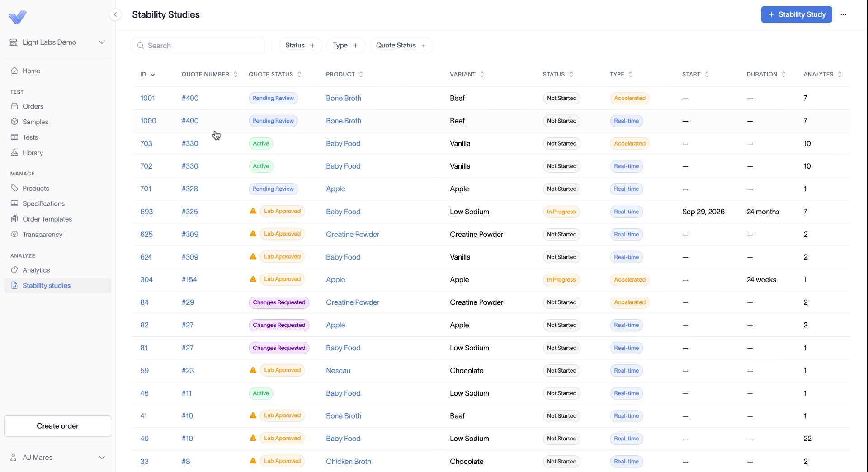This screenshot has height=472, width=868.
Task: Add a Status filter
Action: click(300, 46)
